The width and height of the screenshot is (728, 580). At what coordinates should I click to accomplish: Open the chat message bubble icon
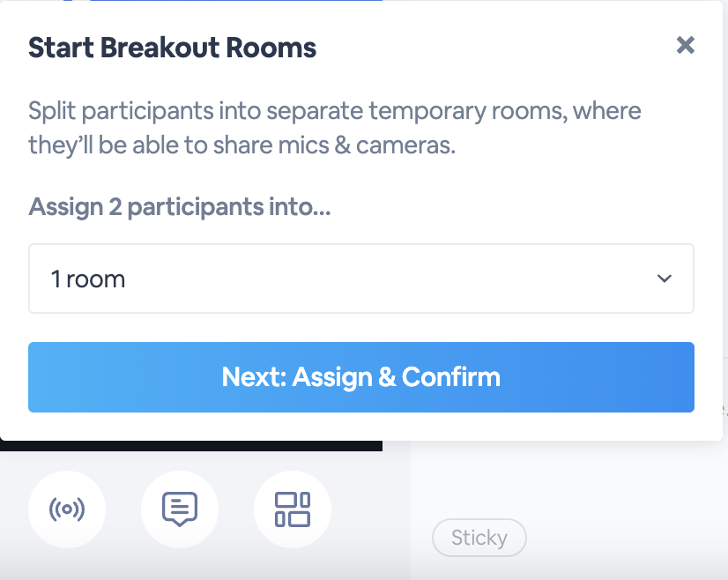coord(180,509)
